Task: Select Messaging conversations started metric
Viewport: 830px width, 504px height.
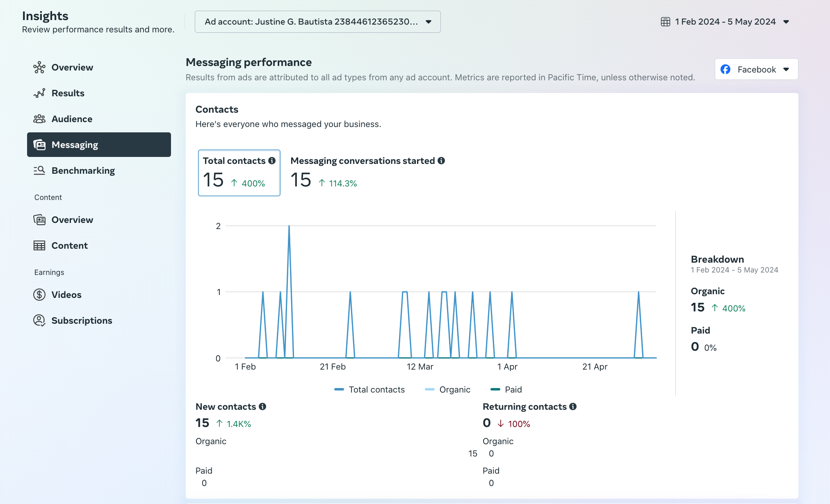Action: tap(367, 173)
